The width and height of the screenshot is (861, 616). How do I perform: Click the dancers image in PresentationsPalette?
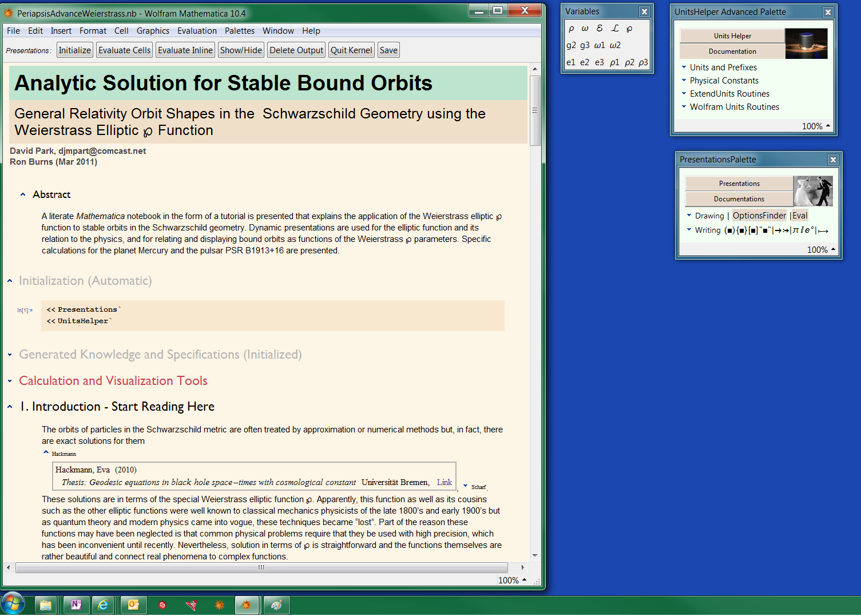click(814, 191)
